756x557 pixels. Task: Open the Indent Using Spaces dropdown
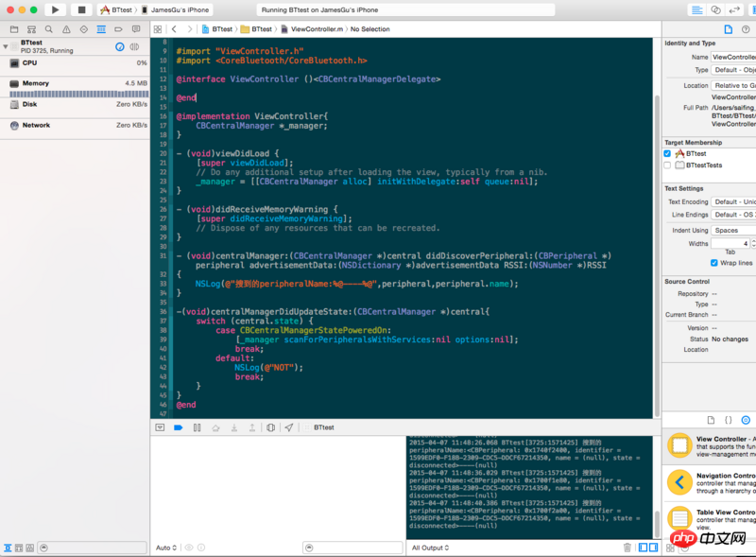pos(733,230)
